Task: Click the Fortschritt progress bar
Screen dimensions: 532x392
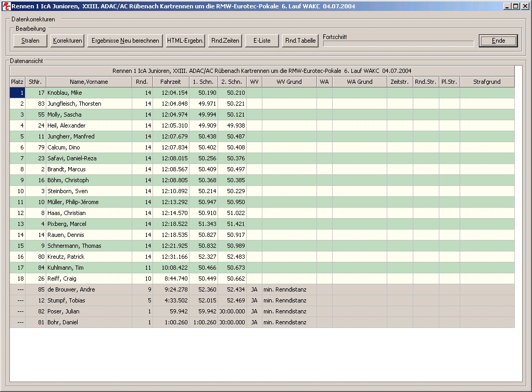Action: click(398, 44)
